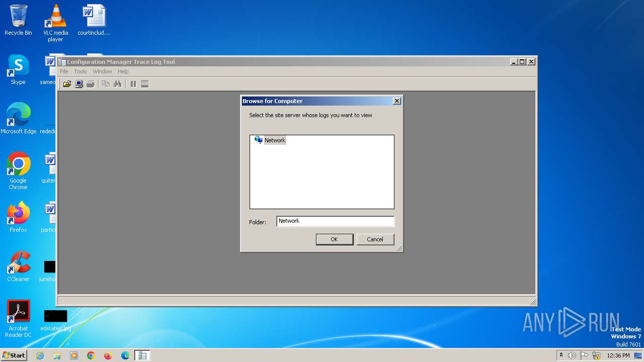Open the Window menu
Screen dimensions: 644x362
click(x=102, y=71)
